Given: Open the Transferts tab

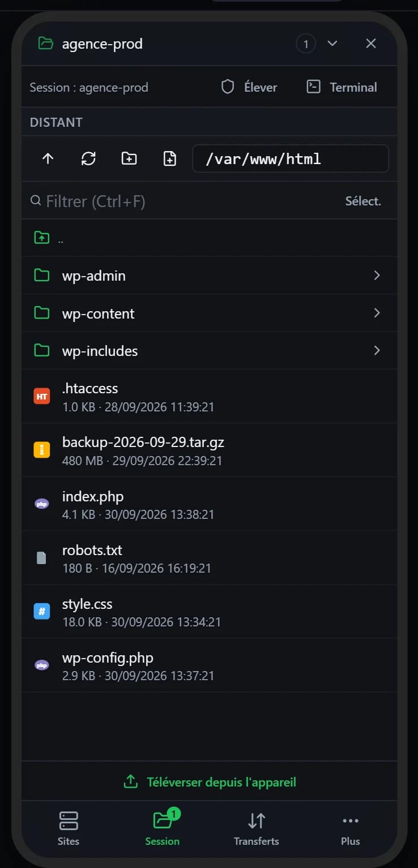Looking at the screenshot, I should pyautogui.click(x=257, y=828).
